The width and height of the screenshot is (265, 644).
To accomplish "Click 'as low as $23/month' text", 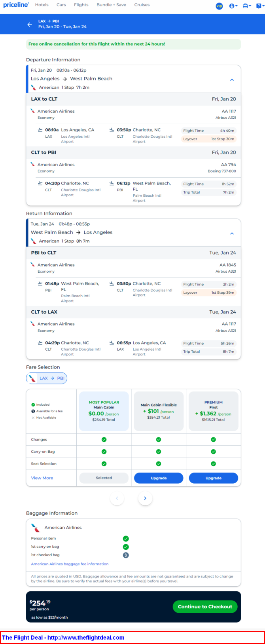I will pos(49,617).
